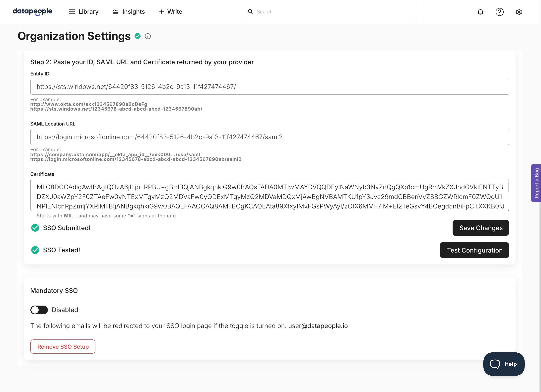Click the help question mark icon
Viewport: 541px width, 392px height.
[x=499, y=12]
